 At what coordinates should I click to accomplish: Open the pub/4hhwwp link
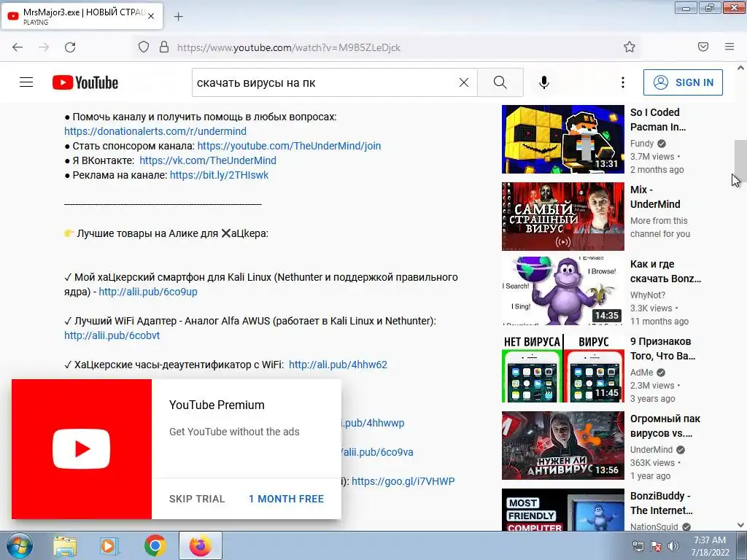[373, 423]
